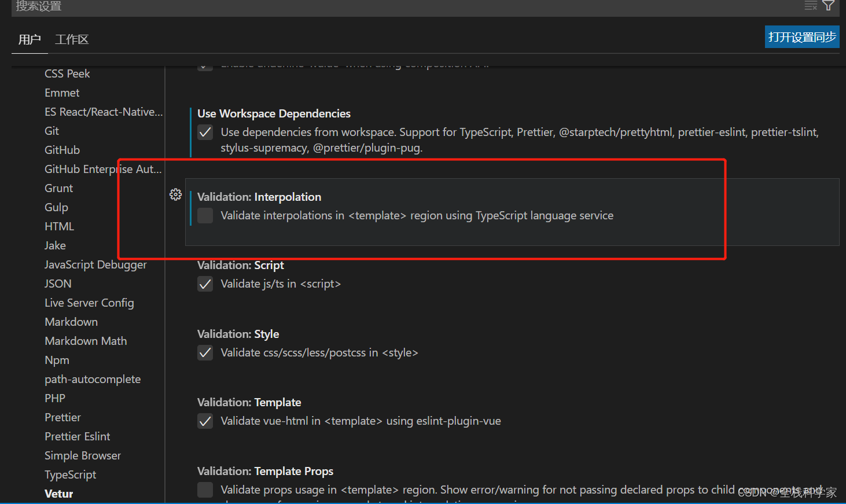This screenshot has width=846, height=504.
Task: Select GitHub settings entry
Action: (x=62, y=150)
